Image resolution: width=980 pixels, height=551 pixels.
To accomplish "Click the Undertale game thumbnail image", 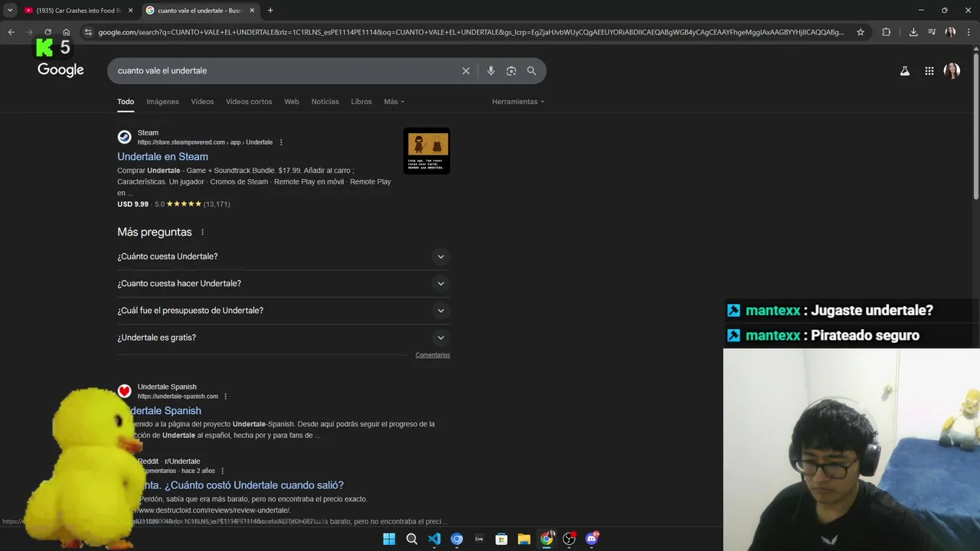I will [426, 151].
